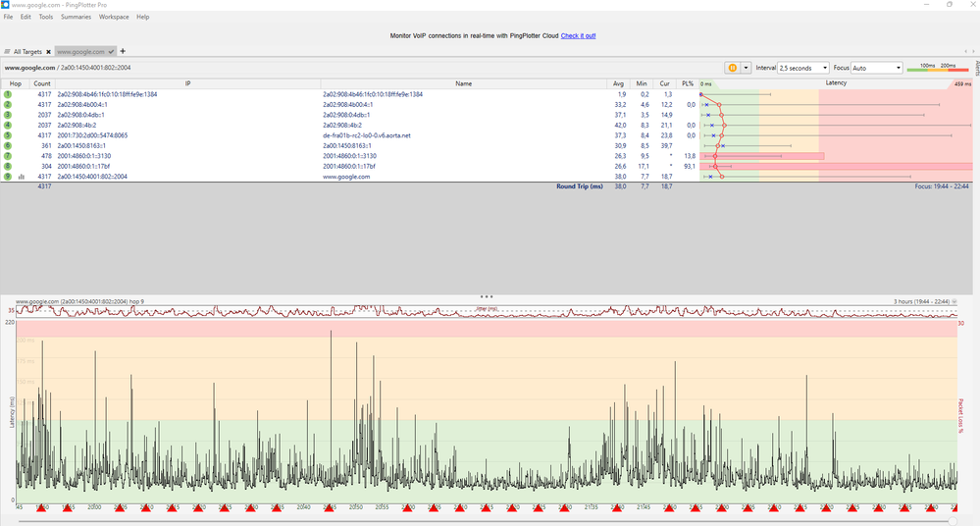The width and height of the screenshot is (980, 526).
Task: Open the Tools menu
Action: point(46,17)
